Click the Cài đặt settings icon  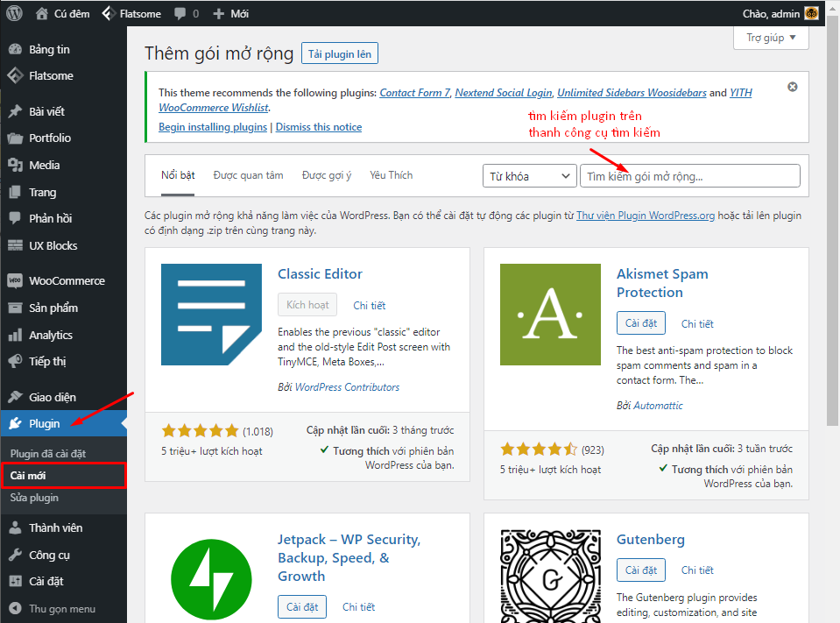tap(15, 581)
